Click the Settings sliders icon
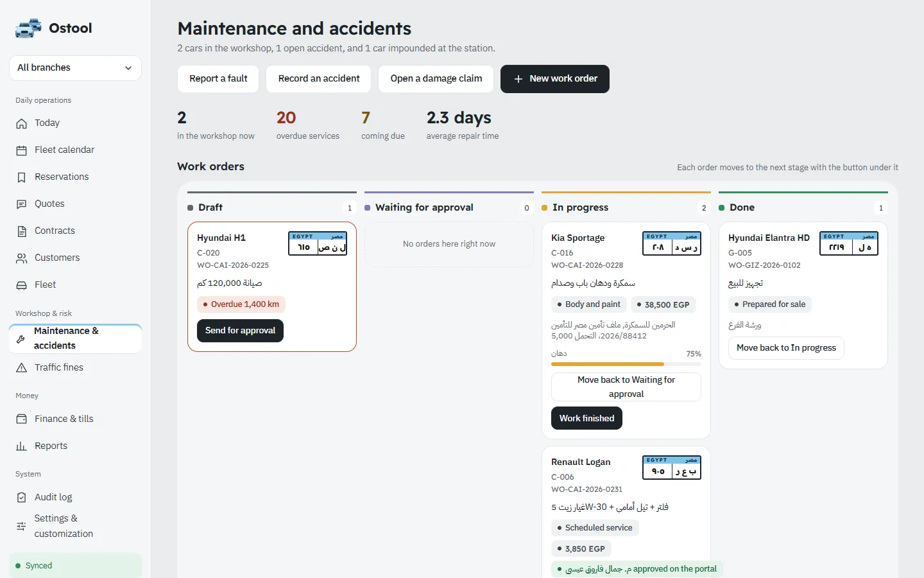 [x=21, y=526]
